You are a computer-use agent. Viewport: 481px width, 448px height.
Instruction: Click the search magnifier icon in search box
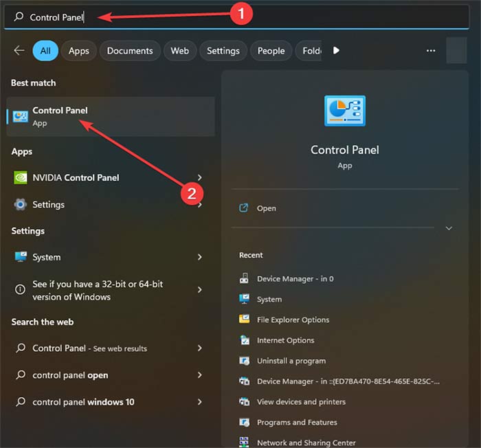click(19, 16)
